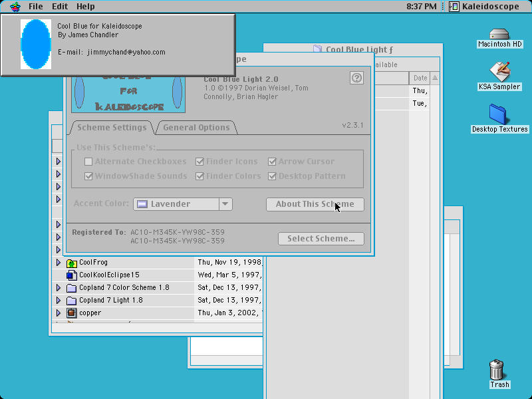Click the Date column header

coord(420,78)
